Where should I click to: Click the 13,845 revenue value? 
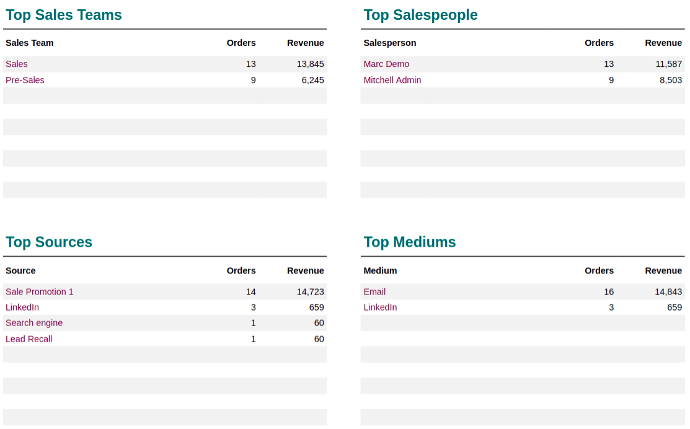310,64
